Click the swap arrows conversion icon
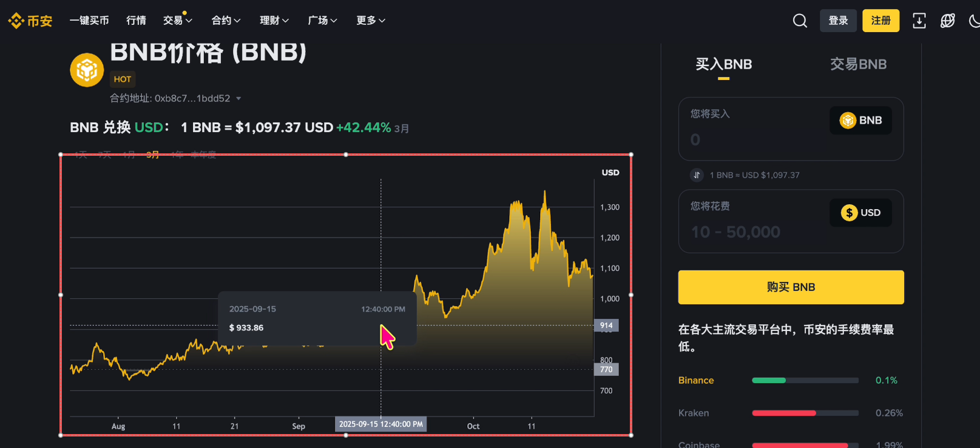 point(697,175)
